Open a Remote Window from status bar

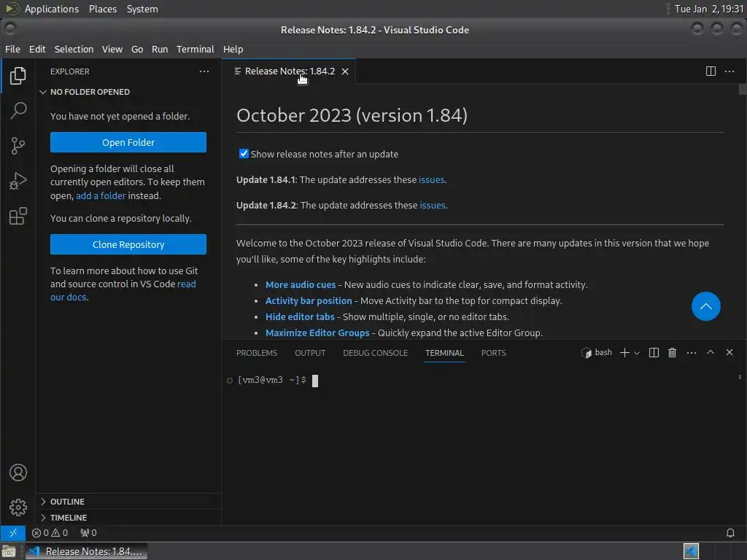(13, 532)
